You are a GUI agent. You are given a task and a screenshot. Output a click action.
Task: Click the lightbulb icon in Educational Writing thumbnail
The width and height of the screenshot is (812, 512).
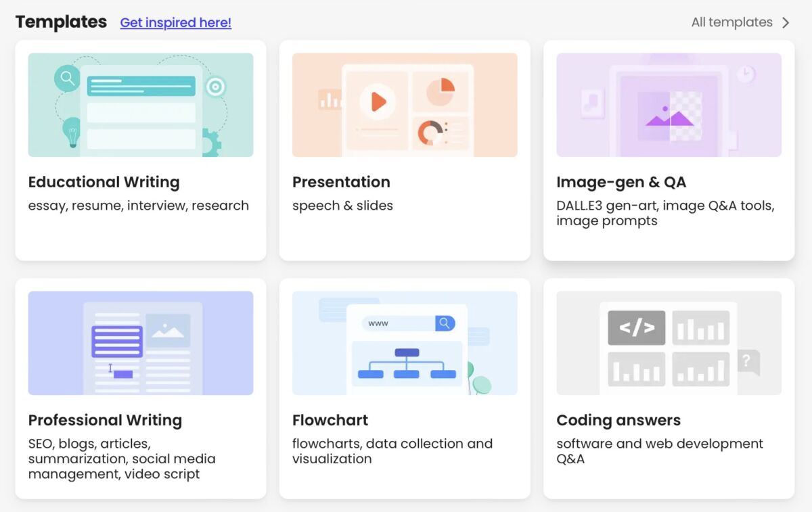click(x=71, y=131)
